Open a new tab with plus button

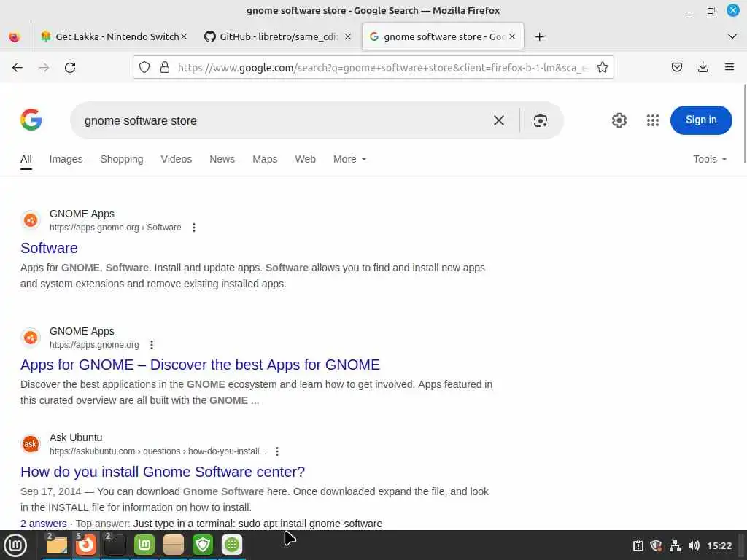pyautogui.click(x=539, y=36)
